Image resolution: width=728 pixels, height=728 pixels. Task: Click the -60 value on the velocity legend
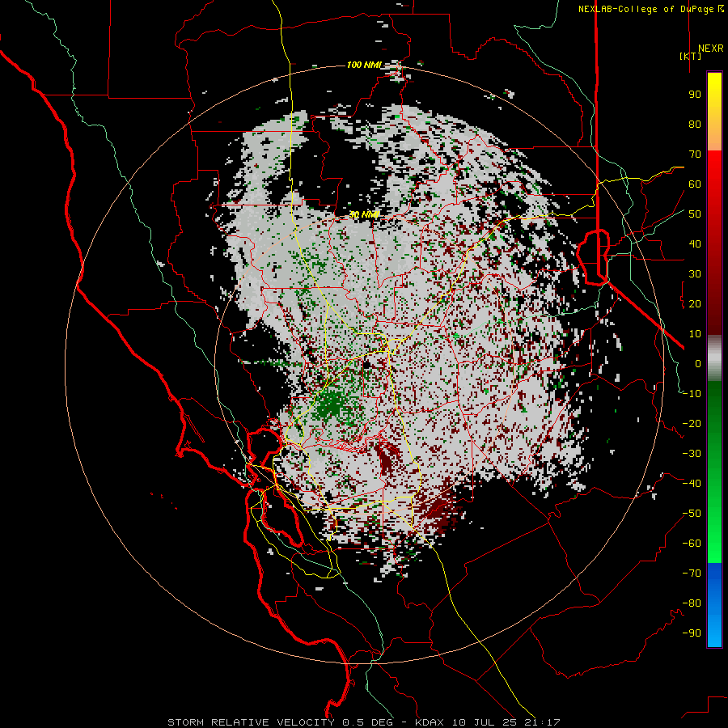692,544
